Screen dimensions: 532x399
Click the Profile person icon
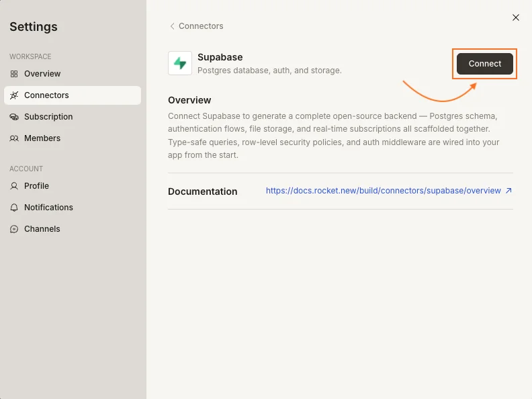(x=14, y=186)
